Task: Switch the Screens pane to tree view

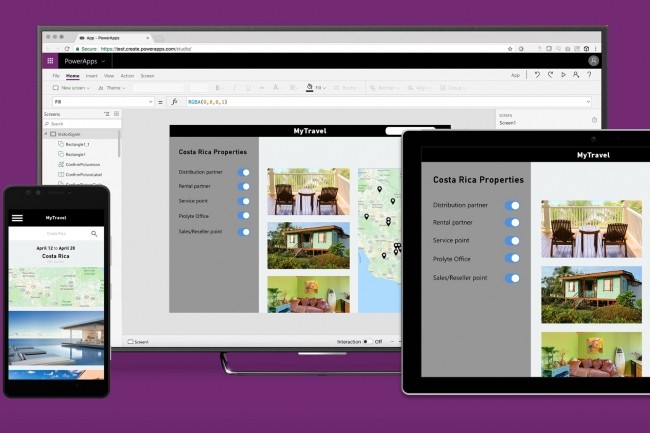Action: point(107,114)
